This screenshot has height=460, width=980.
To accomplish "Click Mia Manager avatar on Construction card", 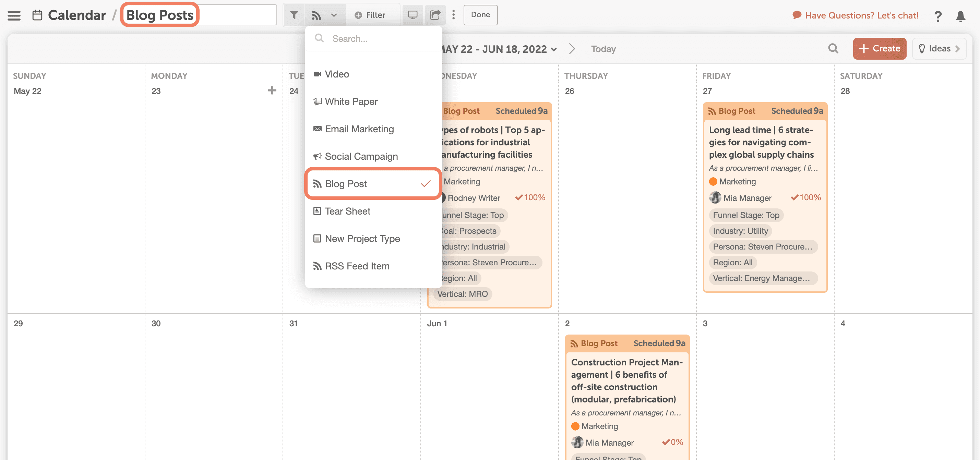I will pos(577,443).
